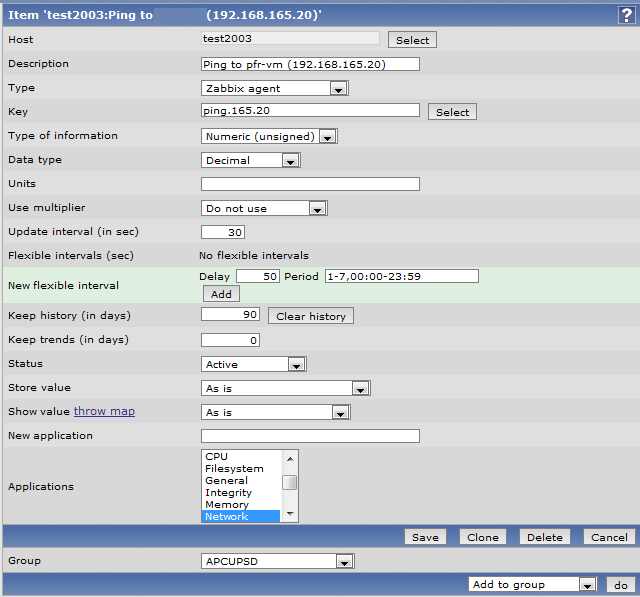Click the Clear history button
This screenshot has height=597, width=640.
(310, 316)
